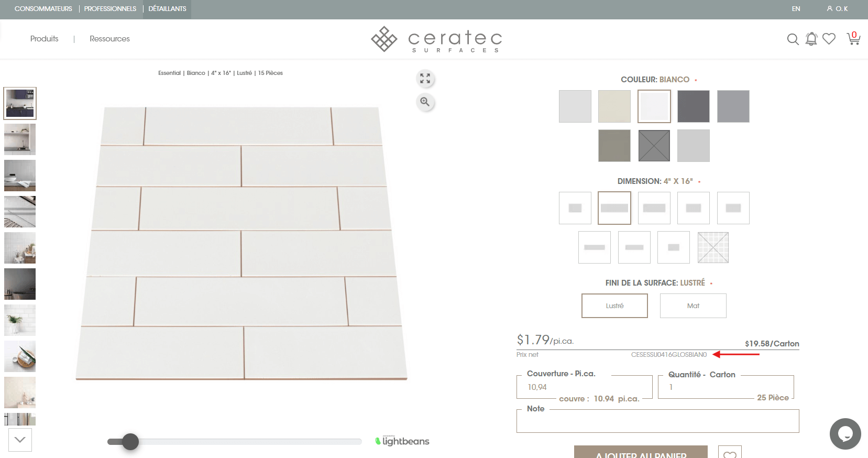Click the Couverture Pi.ca. input field
This screenshot has width=868, height=458.
(x=585, y=387)
